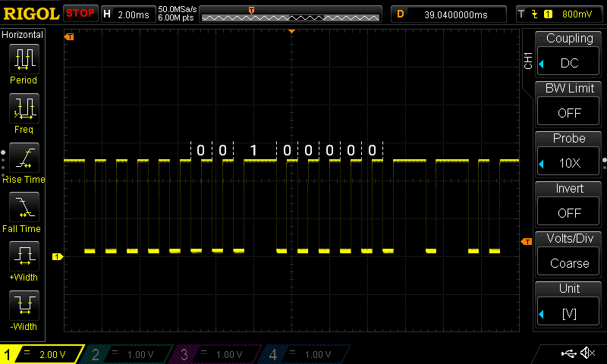Click the orange trigger level marker on right edge
607x364 pixels.
pyautogui.click(x=526, y=241)
